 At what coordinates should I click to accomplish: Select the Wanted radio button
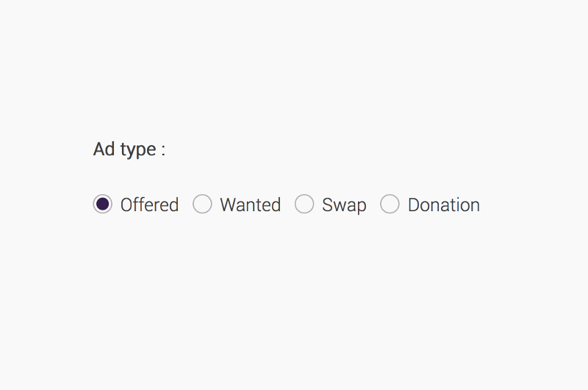click(x=202, y=204)
